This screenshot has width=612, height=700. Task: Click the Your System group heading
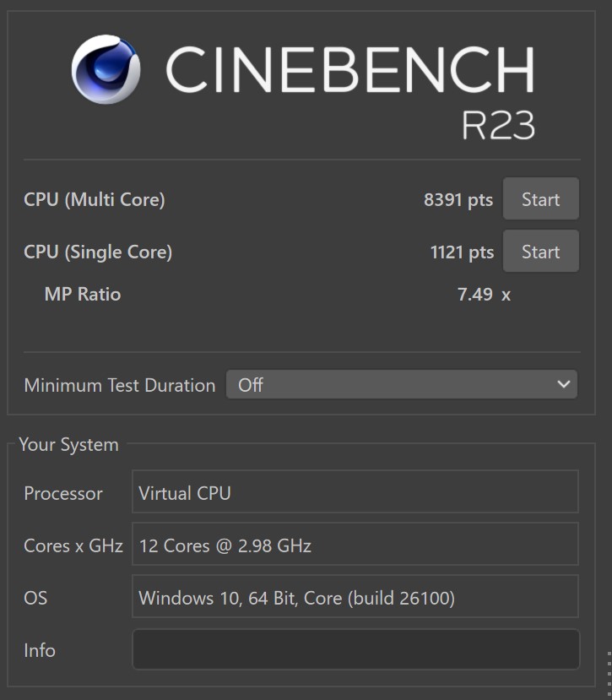[x=68, y=445]
